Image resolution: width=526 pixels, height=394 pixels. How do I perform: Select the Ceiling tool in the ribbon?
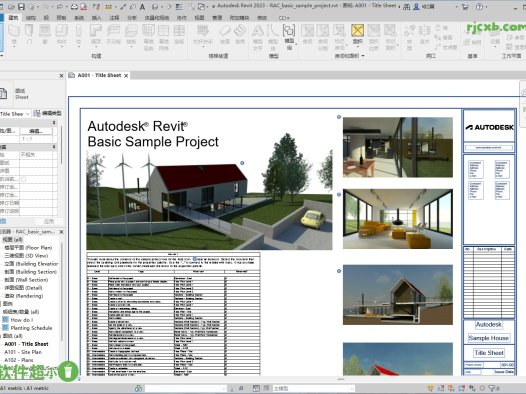click(x=113, y=34)
